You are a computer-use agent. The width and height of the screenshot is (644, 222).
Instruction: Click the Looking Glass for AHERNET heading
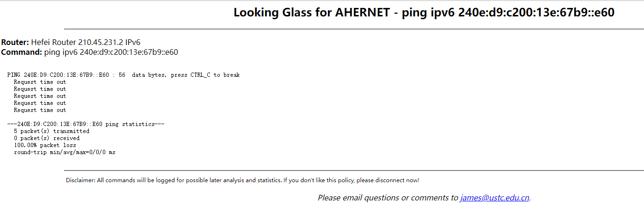click(x=424, y=13)
